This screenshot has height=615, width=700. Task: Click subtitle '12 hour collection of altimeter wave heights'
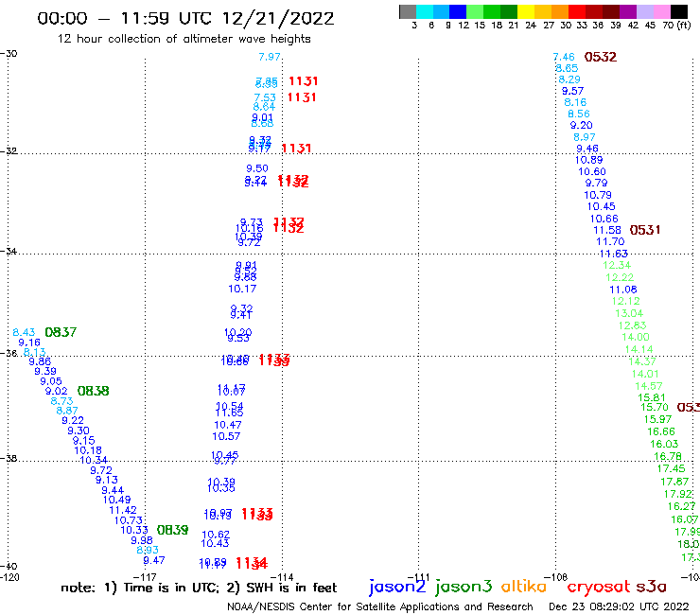[184, 39]
